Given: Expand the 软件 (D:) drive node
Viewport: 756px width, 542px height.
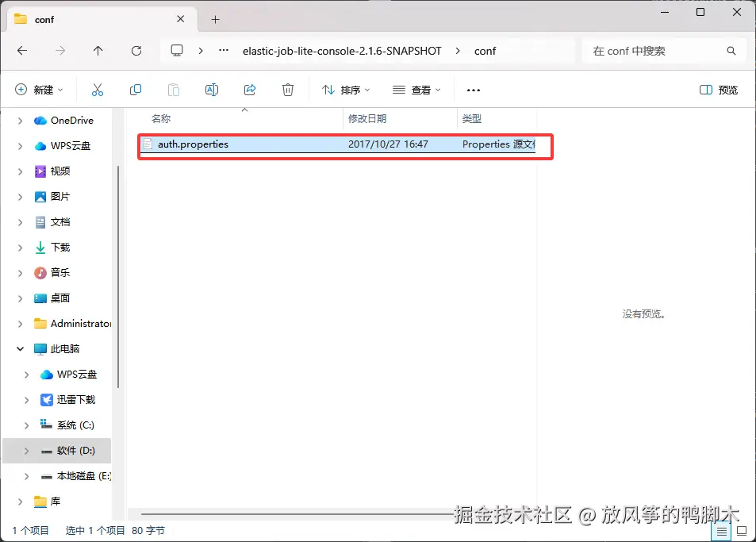Looking at the screenshot, I should click(x=26, y=451).
